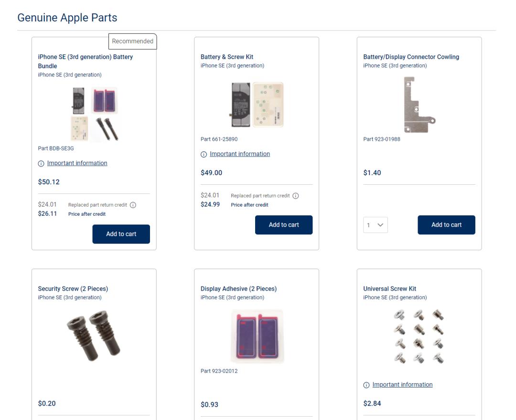Add iPhone SE Battery Bundle to cart
This screenshot has height=420, width=516.
pos(121,234)
